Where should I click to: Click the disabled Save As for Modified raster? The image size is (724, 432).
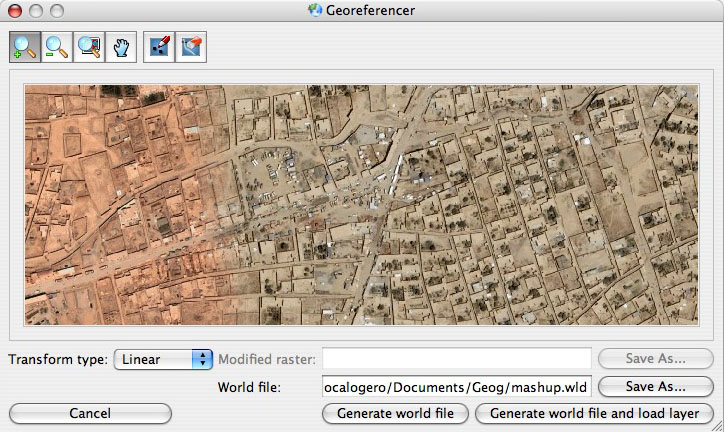click(x=656, y=359)
